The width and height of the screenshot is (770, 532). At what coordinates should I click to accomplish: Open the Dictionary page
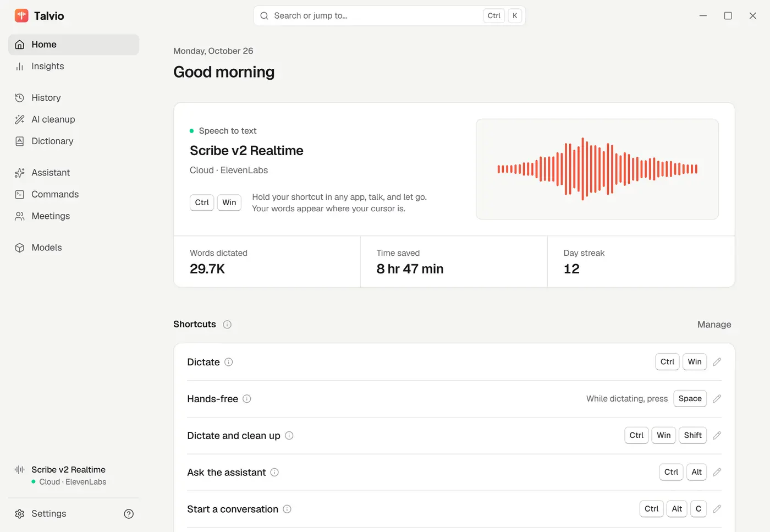point(74,141)
